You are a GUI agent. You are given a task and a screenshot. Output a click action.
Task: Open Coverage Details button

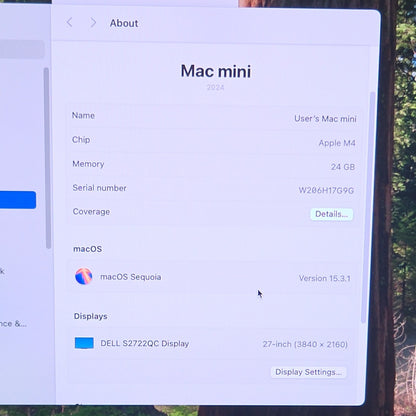[332, 214]
